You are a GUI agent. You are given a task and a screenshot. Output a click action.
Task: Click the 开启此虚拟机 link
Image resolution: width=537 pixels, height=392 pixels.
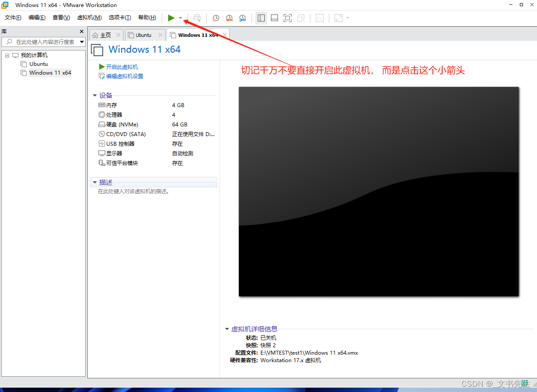122,67
